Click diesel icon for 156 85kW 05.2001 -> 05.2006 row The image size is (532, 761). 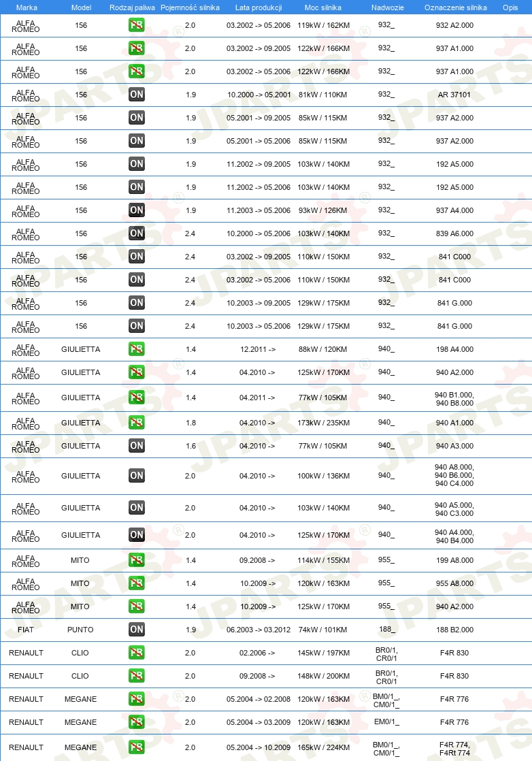coord(137,141)
